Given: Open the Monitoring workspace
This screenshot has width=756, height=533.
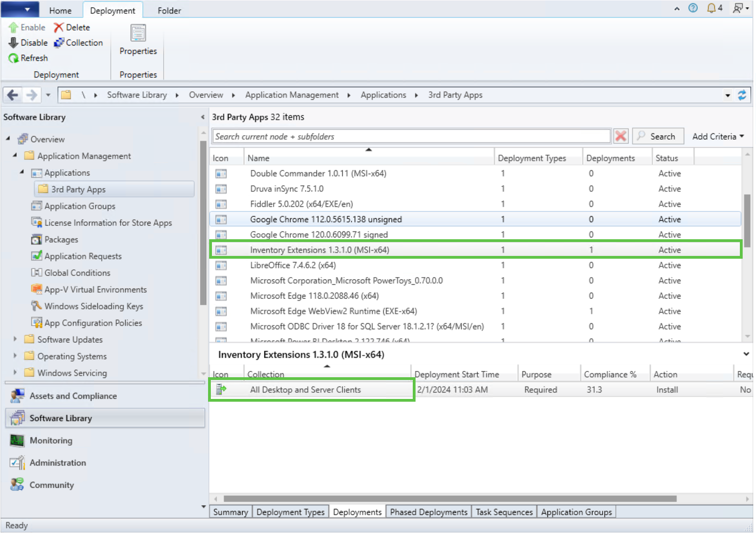Looking at the screenshot, I should (51, 441).
